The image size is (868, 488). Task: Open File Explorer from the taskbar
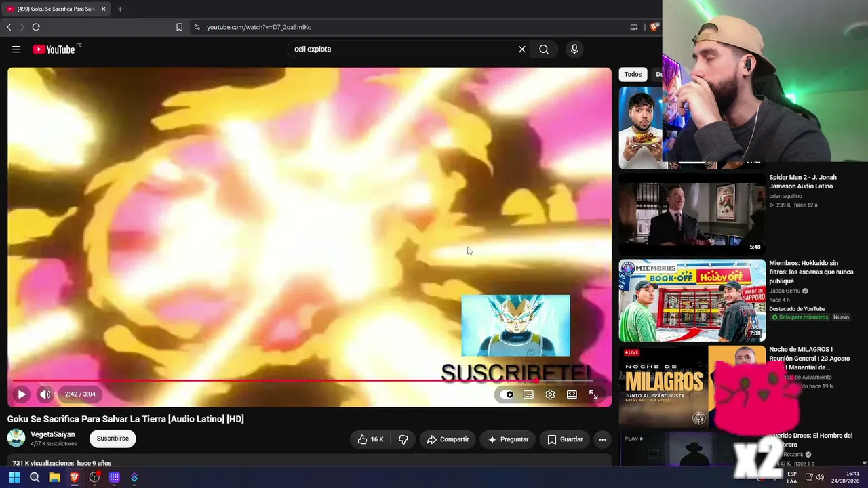click(54, 477)
